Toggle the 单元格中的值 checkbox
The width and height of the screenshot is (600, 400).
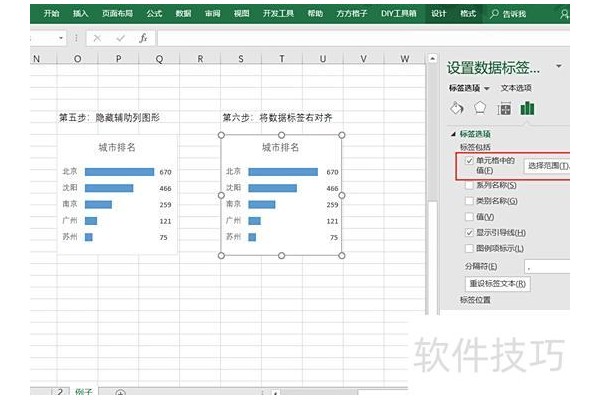469,161
